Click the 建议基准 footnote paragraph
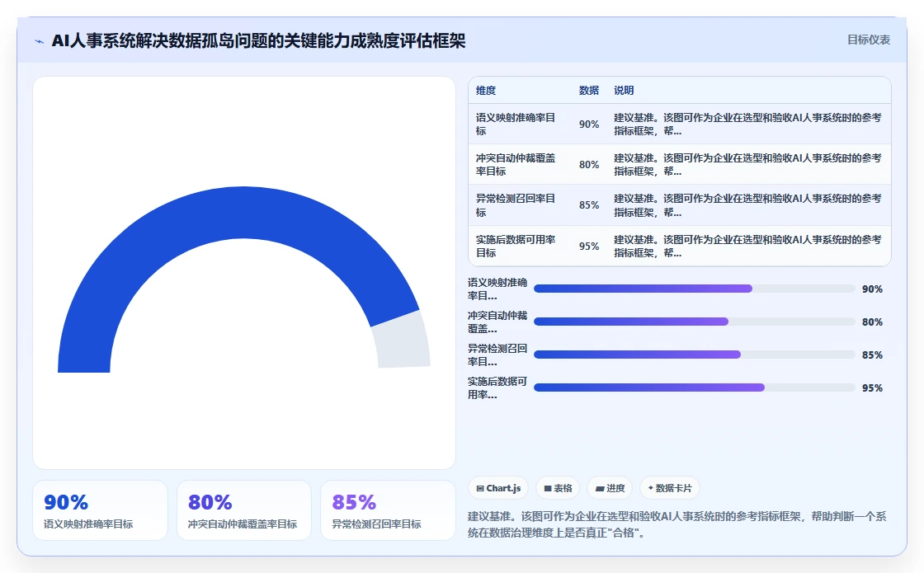 pos(677,524)
